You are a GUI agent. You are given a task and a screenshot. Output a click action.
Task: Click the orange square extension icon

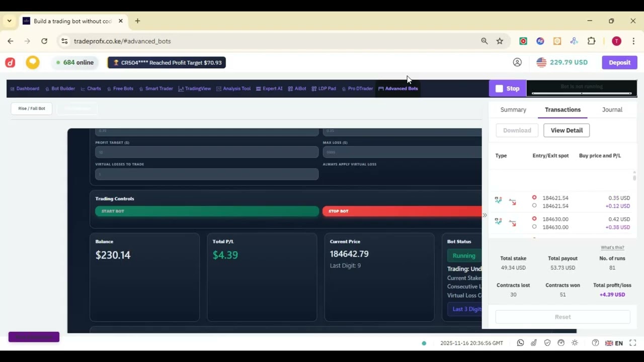pyautogui.click(x=557, y=41)
